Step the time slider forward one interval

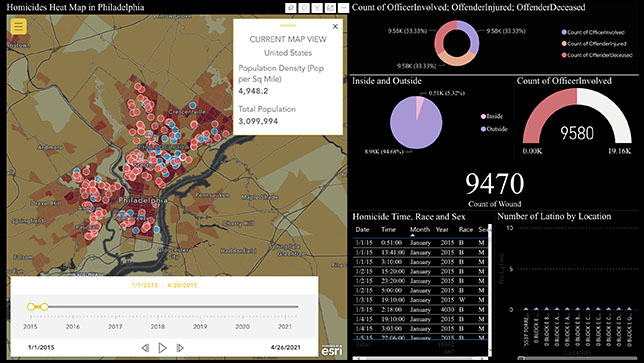(x=180, y=348)
